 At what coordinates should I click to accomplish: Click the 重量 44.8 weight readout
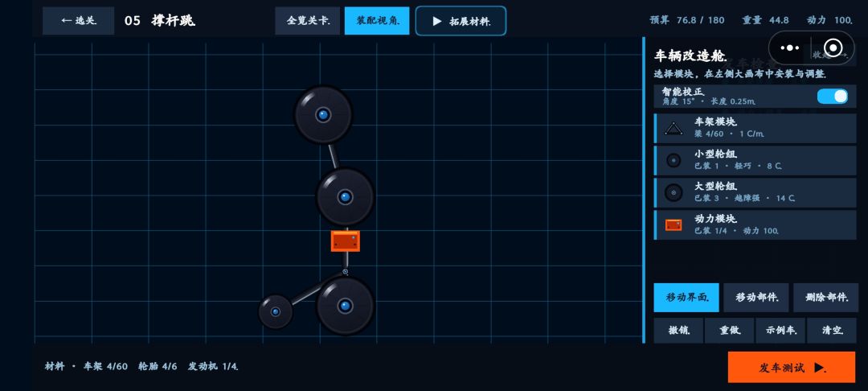point(766,20)
